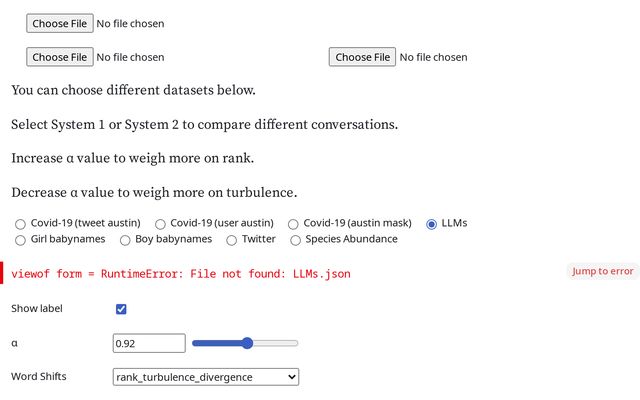Select the Covid-19 (tweet austin) dataset
640x400 pixels.
click(x=21, y=224)
